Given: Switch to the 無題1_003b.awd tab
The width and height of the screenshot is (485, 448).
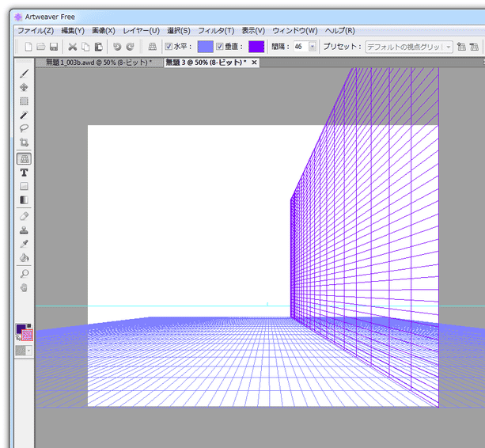Looking at the screenshot, I should pyautogui.click(x=99, y=63).
